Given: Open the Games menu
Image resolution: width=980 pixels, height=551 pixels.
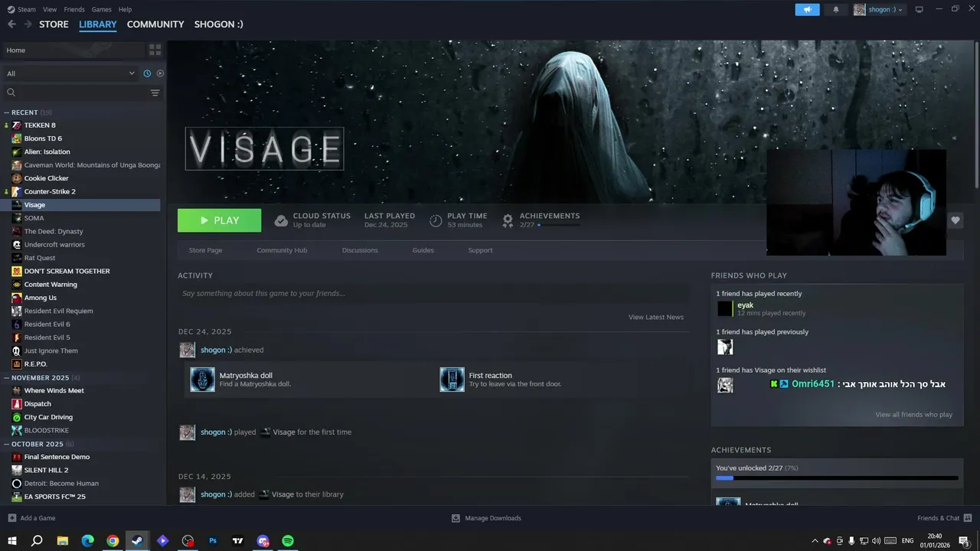Looking at the screenshot, I should click(102, 9).
